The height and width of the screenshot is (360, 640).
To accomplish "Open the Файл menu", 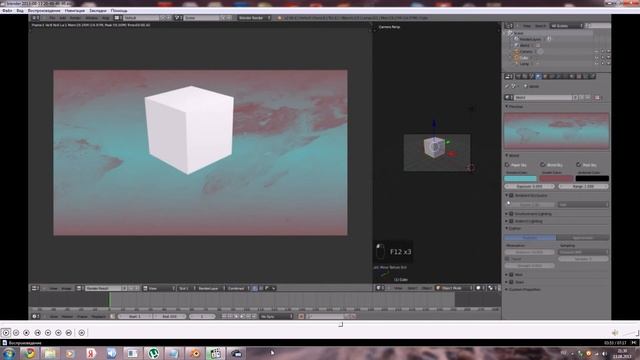I will point(7,11).
